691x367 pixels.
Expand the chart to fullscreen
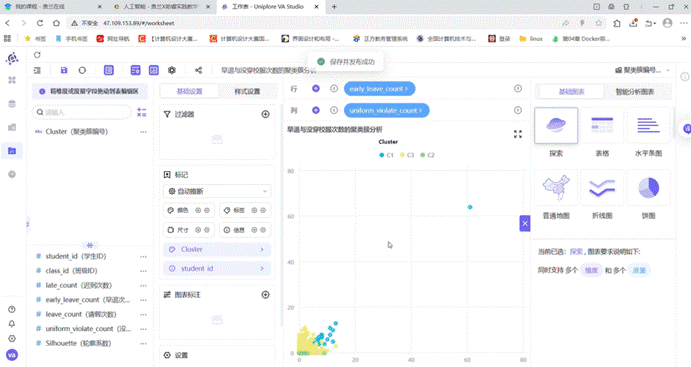[x=518, y=134]
